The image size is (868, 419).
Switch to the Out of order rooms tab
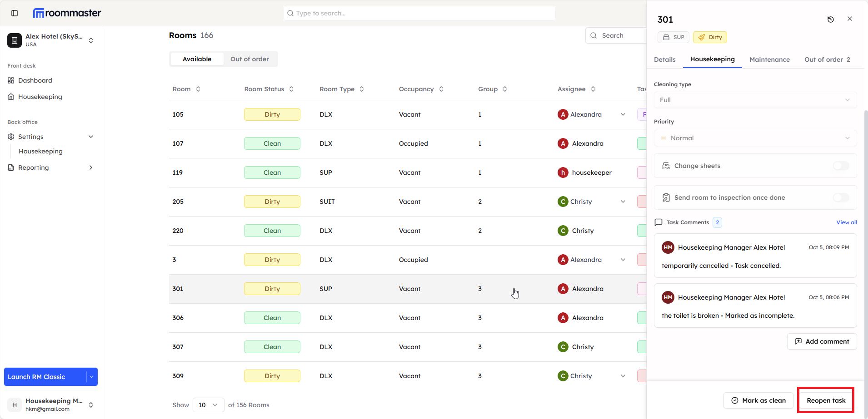(x=249, y=59)
